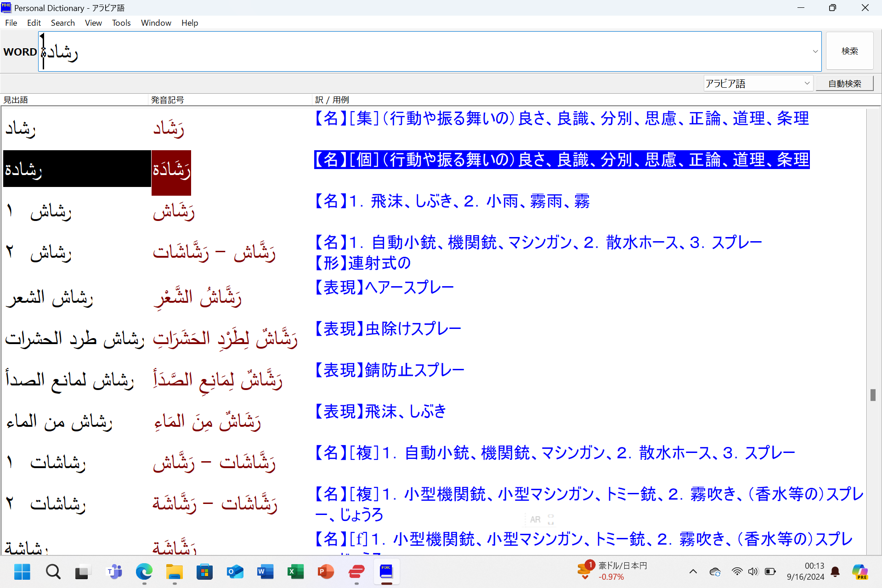The height and width of the screenshot is (588, 882).
Task: Open Outlook from the taskbar
Action: [x=235, y=572]
